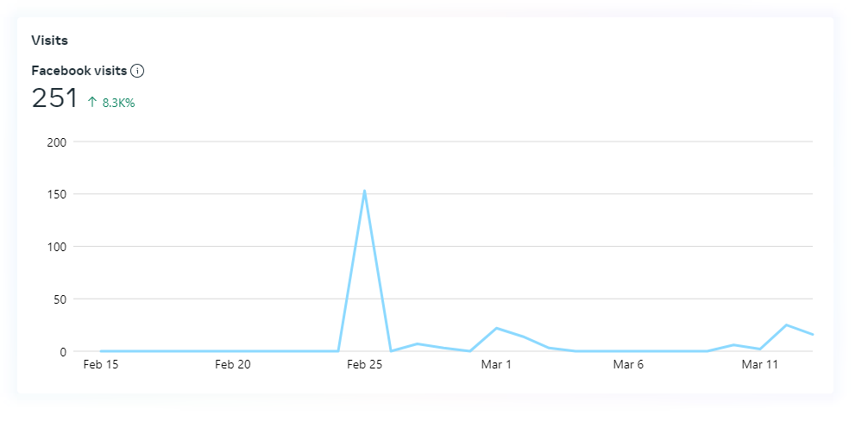Click the green up arrow trend icon
The image size is (868, 428).
coord(92,102)
